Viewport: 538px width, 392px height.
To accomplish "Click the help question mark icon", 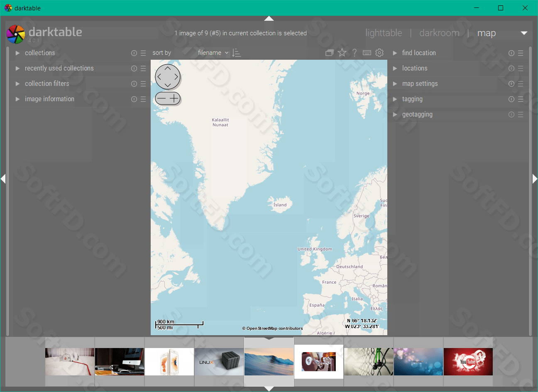I will [355, 53].
